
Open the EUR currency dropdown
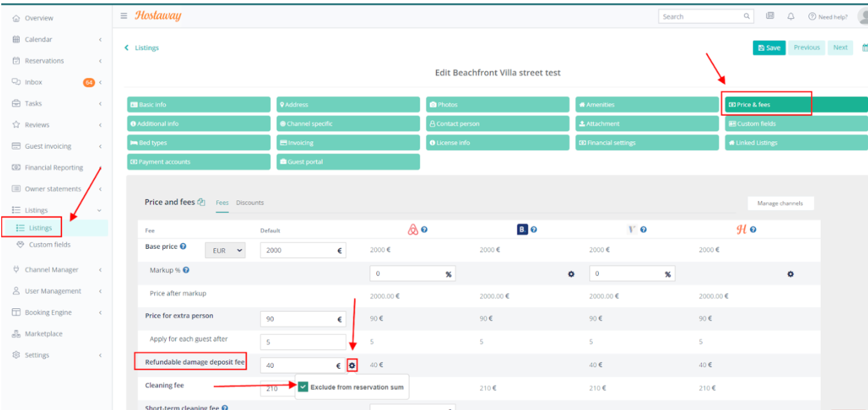(225, 251)
